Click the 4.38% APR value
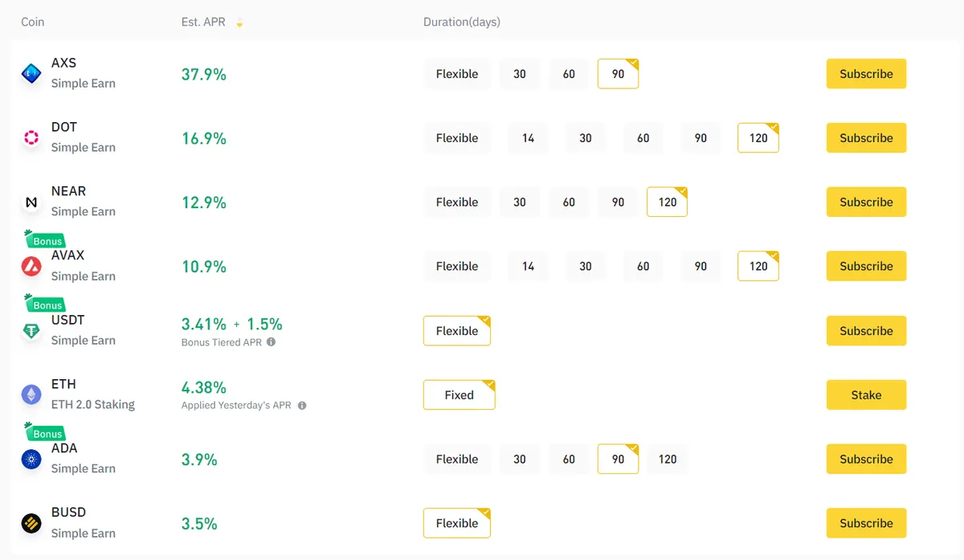The height and width of the screenshot is (560, 964). [204, 387]
